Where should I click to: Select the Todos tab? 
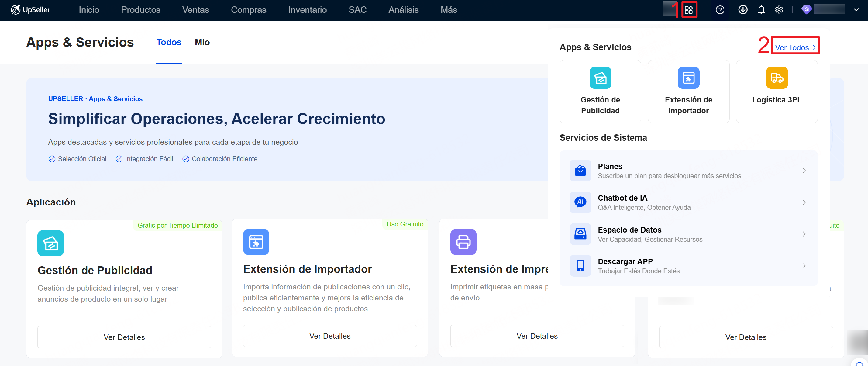coord(169,42)
